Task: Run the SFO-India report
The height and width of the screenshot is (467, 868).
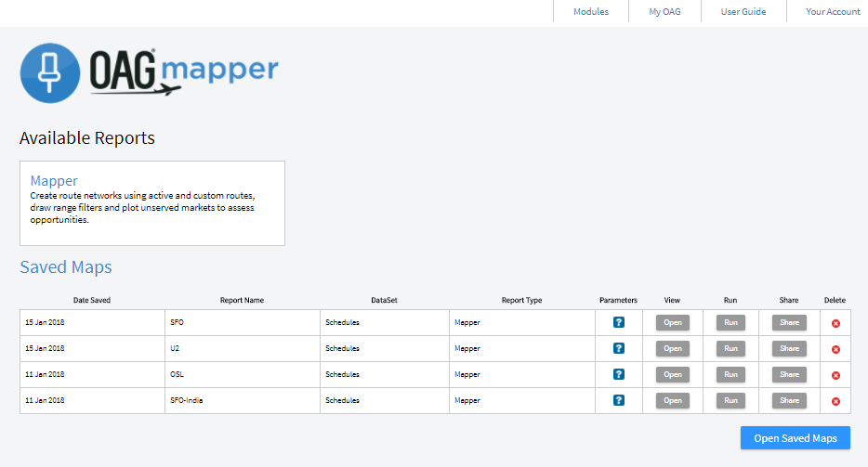Action: 730,400
